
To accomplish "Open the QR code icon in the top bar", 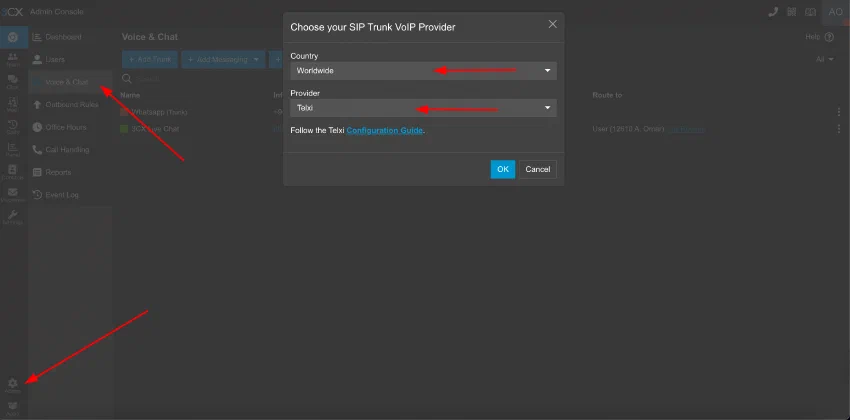I will click(x=792, y=12).
